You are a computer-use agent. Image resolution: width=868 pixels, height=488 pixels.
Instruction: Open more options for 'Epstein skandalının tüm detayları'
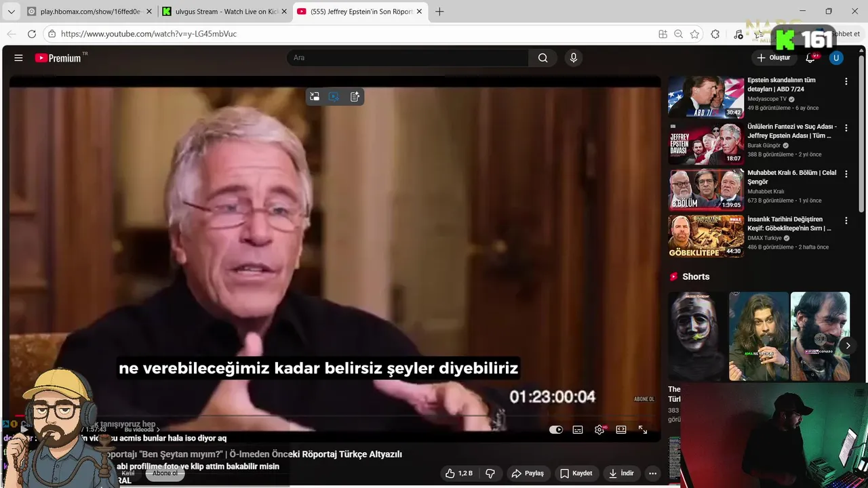(846, 81)
